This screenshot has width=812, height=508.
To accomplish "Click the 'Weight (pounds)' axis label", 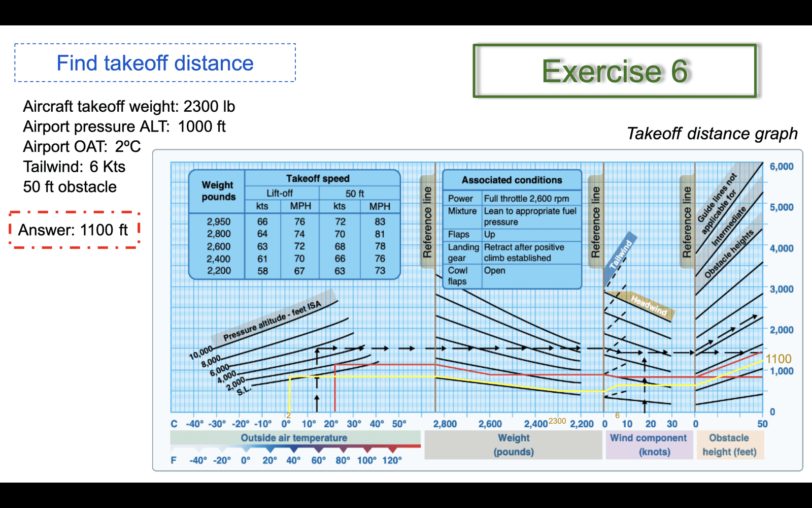I will (514, 444).
